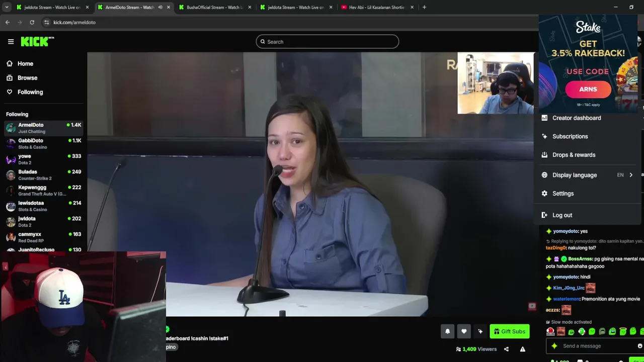This screenshot has height=362, width=644.
Task: Click the kick.com/armeldoto address bar
Action: tap(74, 22)
